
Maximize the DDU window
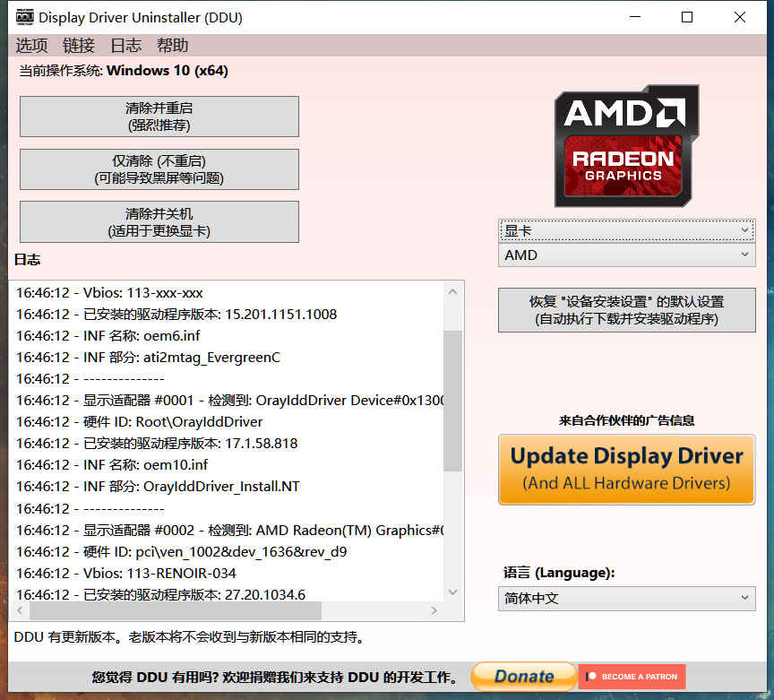pyautogui.click(x=686, y=17)
